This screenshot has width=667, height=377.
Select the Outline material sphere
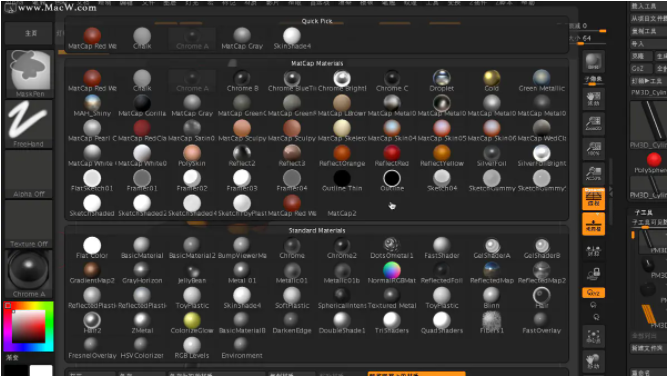[392, 180]
